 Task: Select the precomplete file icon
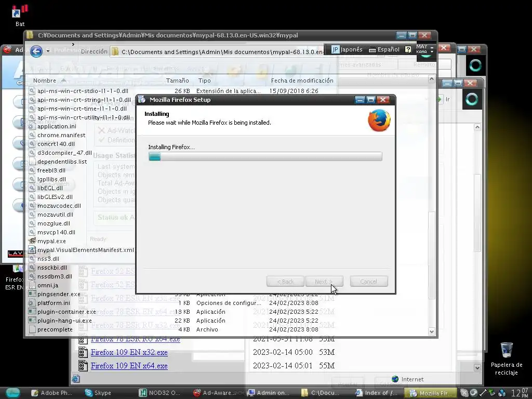32,329
